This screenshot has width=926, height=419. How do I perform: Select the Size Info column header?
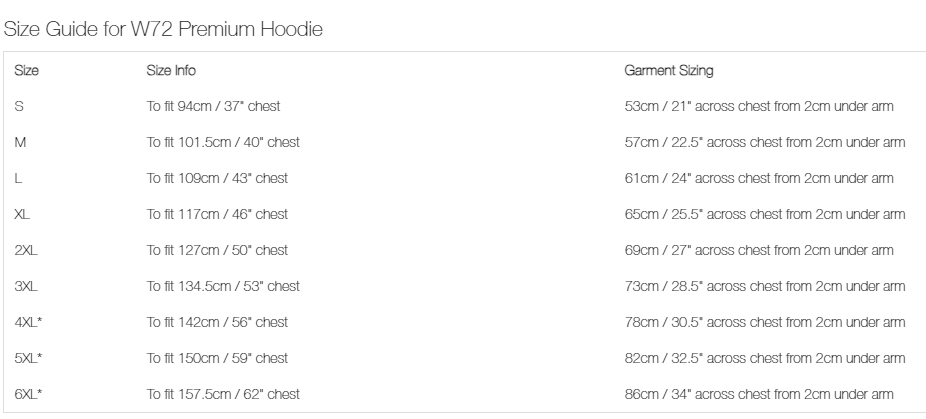(x=171, y=70)
